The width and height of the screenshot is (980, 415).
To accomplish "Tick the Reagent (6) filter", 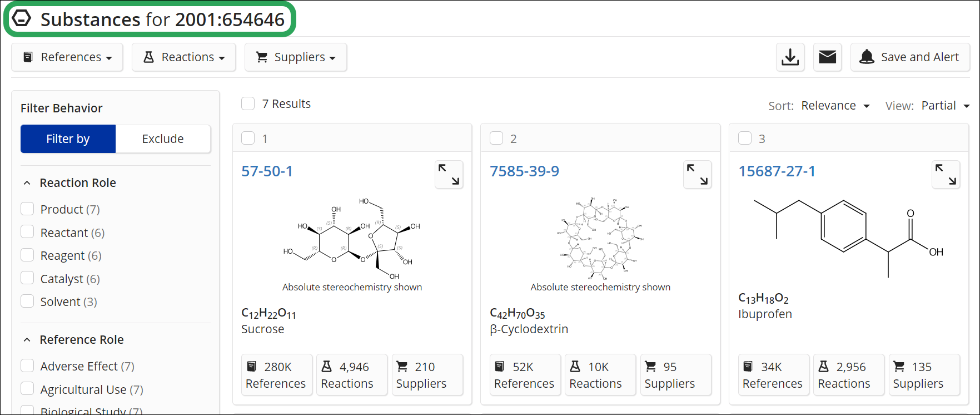I will click(x=27, y=255).
